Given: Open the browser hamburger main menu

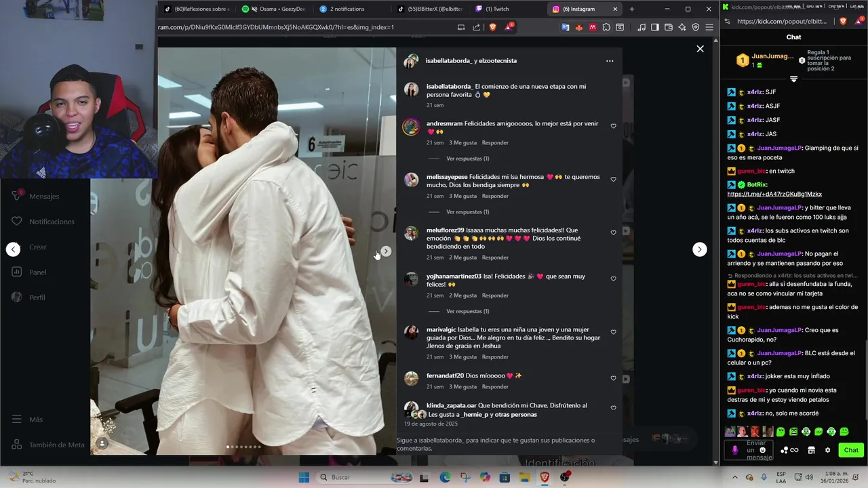Looking at the screenshot, I should 709,27.
